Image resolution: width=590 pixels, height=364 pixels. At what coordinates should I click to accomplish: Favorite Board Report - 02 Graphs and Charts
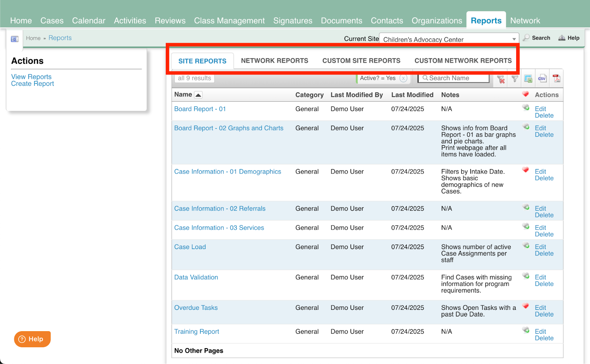click(x=526, y=127)
